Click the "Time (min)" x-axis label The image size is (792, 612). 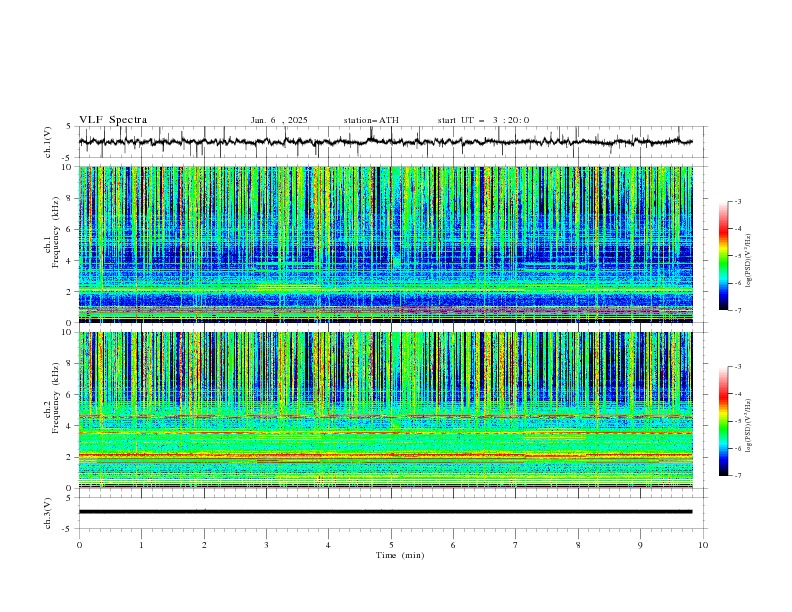(x=400, y=555)
